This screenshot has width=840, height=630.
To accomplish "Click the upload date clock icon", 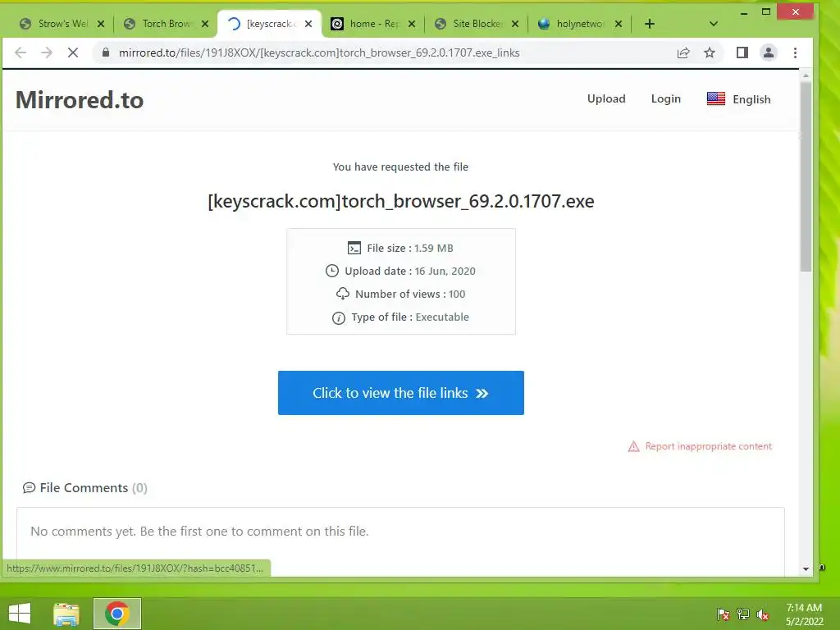I will tap(332, 271).
